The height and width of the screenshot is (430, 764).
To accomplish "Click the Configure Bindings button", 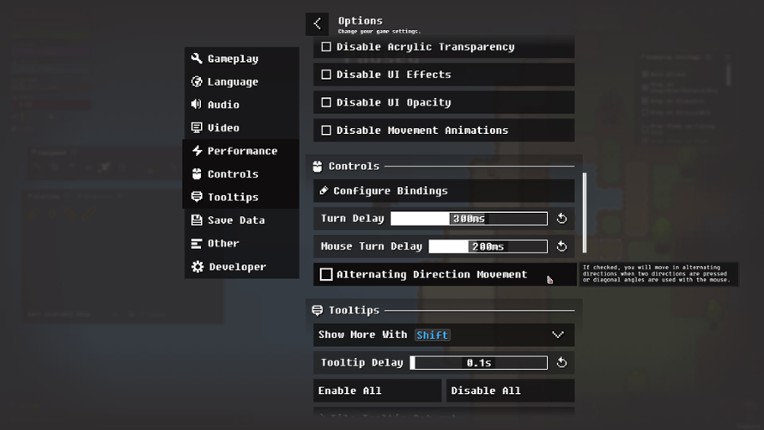I will click(444, 191).
